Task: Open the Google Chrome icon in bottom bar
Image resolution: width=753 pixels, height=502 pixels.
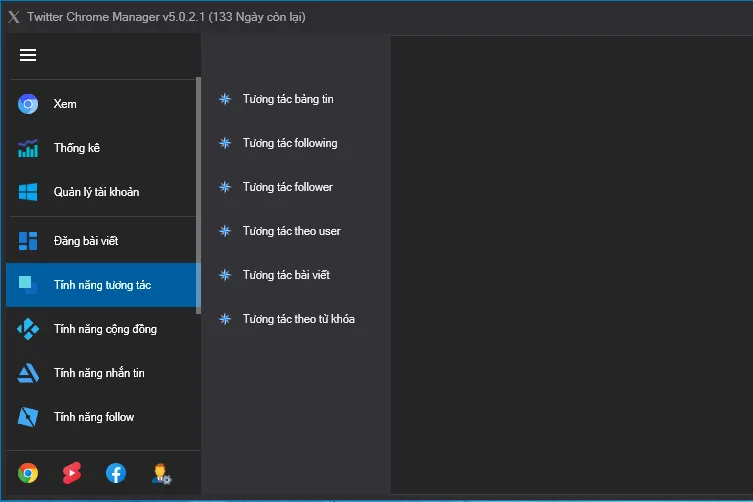Action: (28, 473)
